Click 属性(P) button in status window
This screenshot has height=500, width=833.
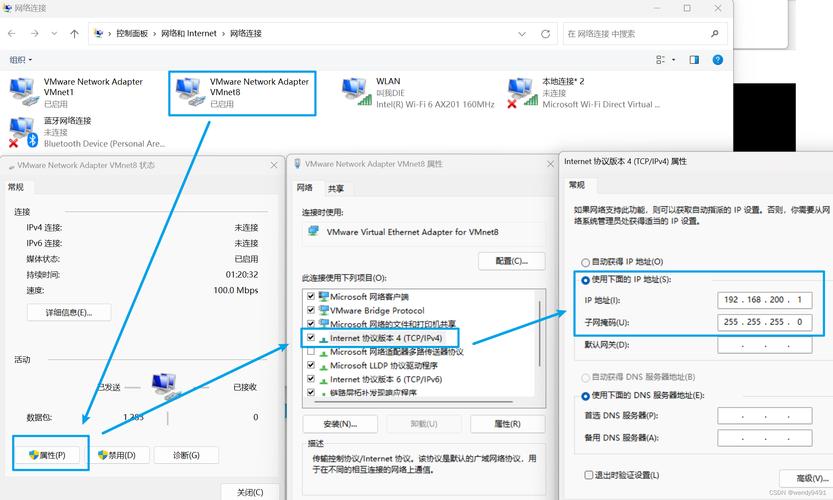coord(47,455)
